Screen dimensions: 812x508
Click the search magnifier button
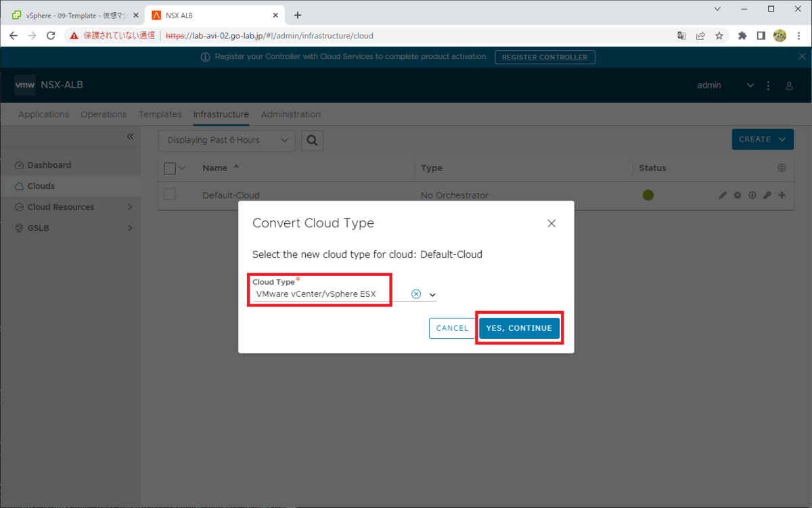point(312,140)
